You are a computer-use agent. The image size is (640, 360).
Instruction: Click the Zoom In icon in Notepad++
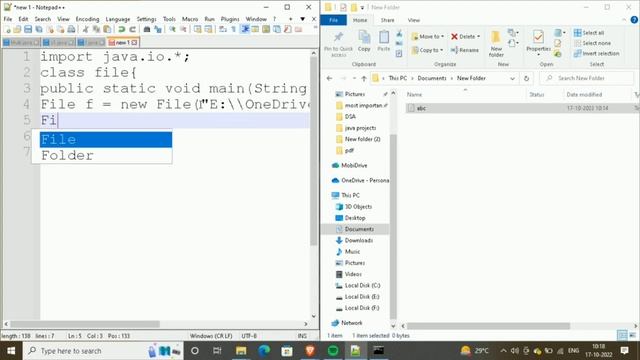coord(172,29)
